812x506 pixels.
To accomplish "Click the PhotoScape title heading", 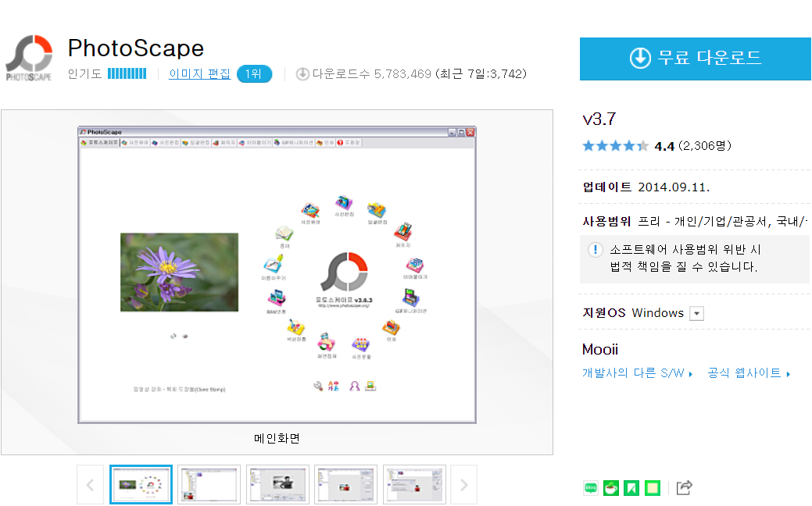I will point(136,48).
